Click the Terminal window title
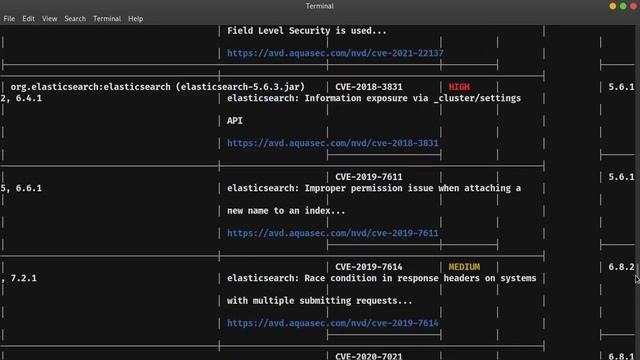Viewport: 640px width, 360px height. (x=320, y=6)
